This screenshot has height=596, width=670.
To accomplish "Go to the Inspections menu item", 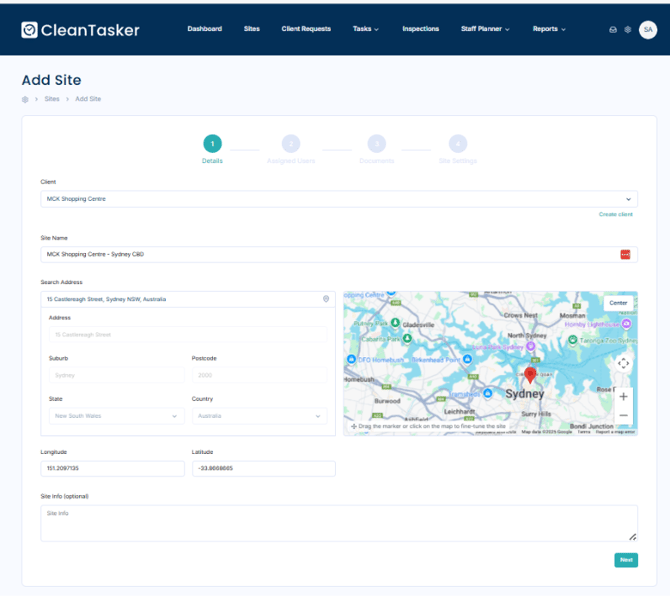I will tap(420, 29).
